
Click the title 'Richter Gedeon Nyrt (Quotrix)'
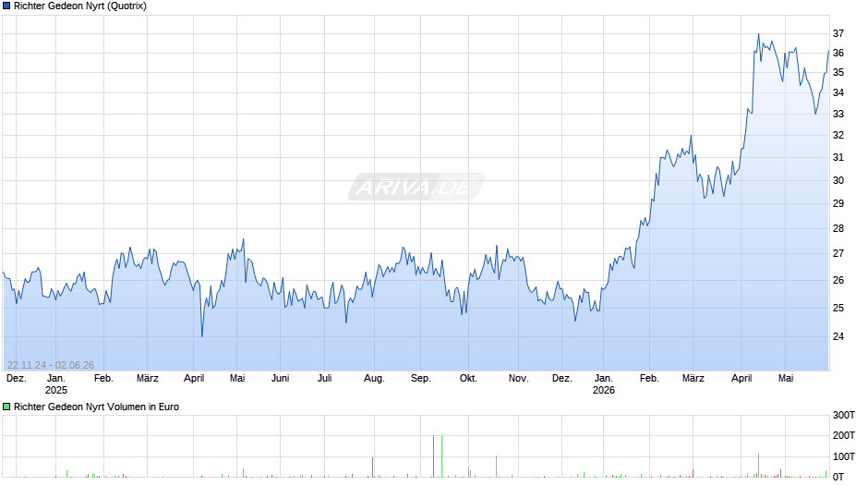pos(80,6)
